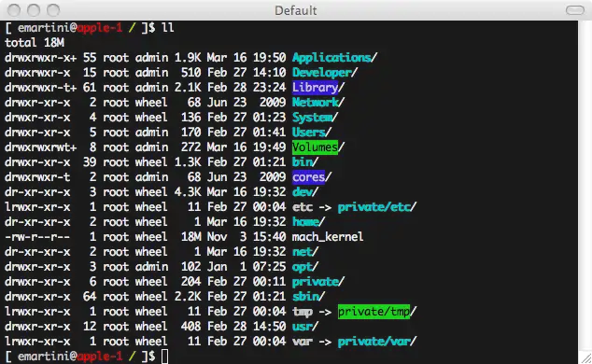Click the highlighted cores/ directory name
Image resolution: width=592 pixels, height=364 pixels.
point(312,177)
